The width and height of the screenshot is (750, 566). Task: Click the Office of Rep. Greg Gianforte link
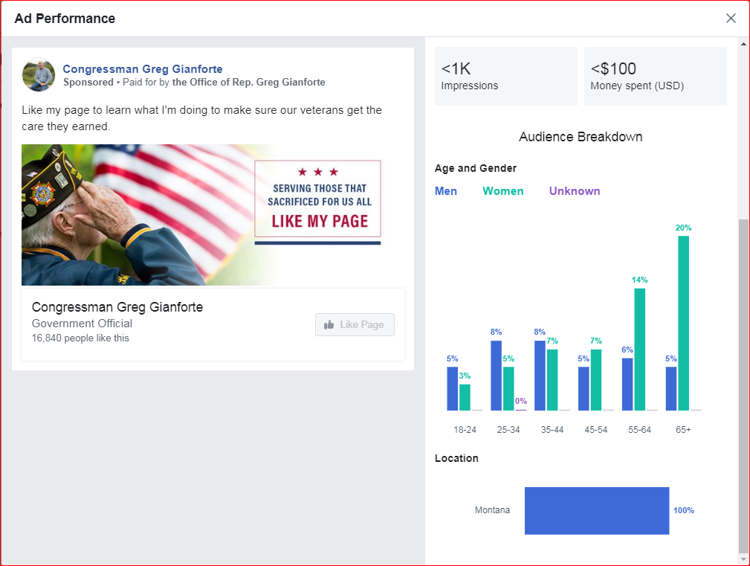point(249,82)
